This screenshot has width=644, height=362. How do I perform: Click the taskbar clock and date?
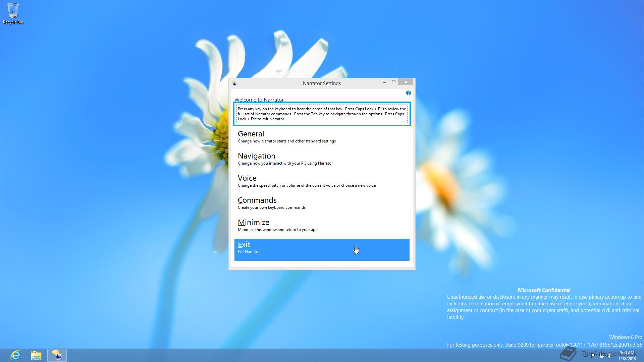(x=627, y=356)
